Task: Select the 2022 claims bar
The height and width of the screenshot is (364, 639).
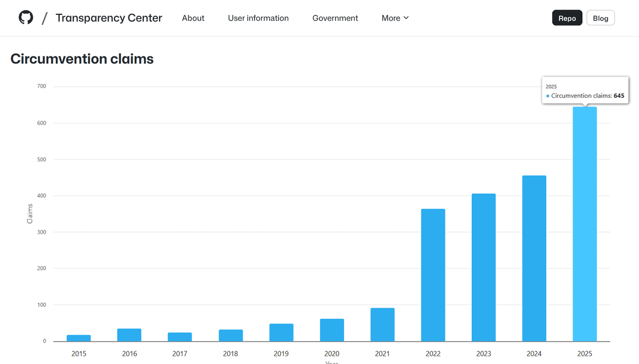Action: 433,275
